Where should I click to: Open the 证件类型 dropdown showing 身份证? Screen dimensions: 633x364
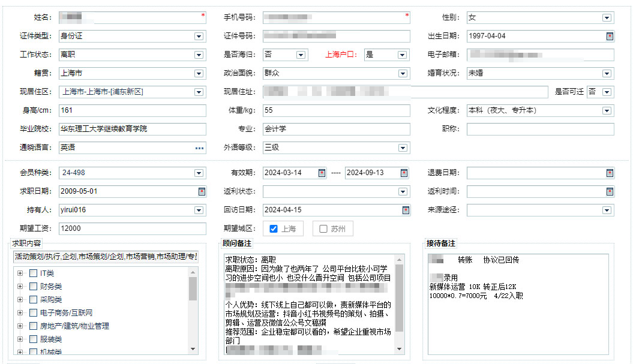point(199,37)
